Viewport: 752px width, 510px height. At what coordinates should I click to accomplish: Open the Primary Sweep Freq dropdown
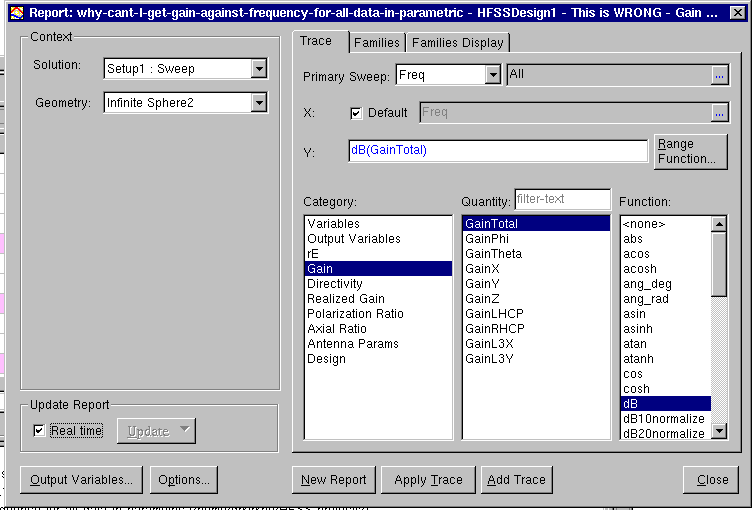coord(493,75)
